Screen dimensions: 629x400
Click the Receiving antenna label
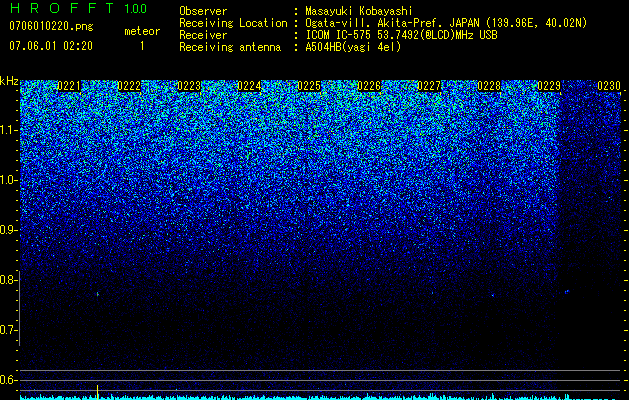(230, 47)
